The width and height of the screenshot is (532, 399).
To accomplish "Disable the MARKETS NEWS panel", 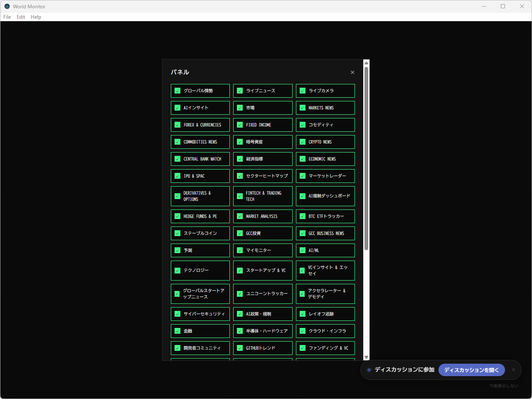I will click(303, 108).
